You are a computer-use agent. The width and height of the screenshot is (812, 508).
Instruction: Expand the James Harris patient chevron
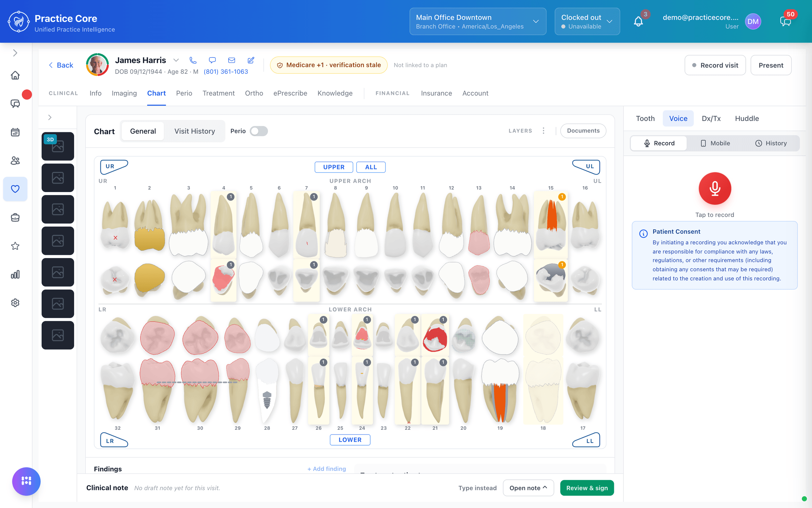tap(176, 60)
